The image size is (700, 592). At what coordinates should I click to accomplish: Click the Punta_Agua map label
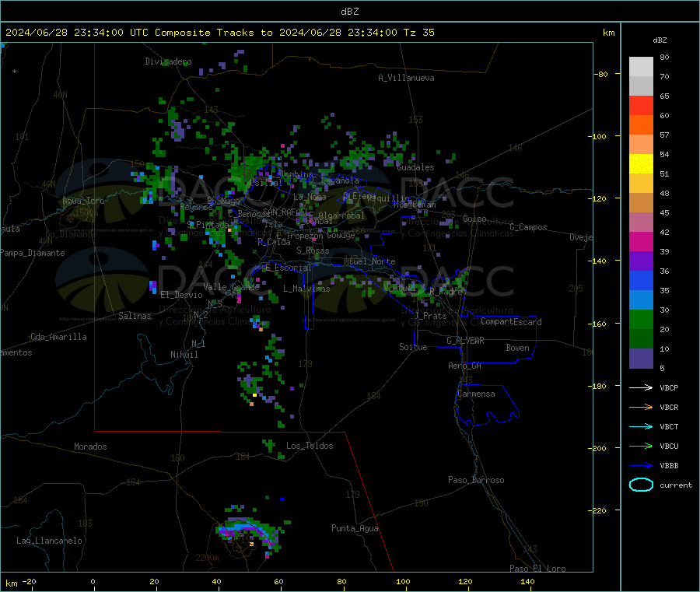click(x=355, y=528)
